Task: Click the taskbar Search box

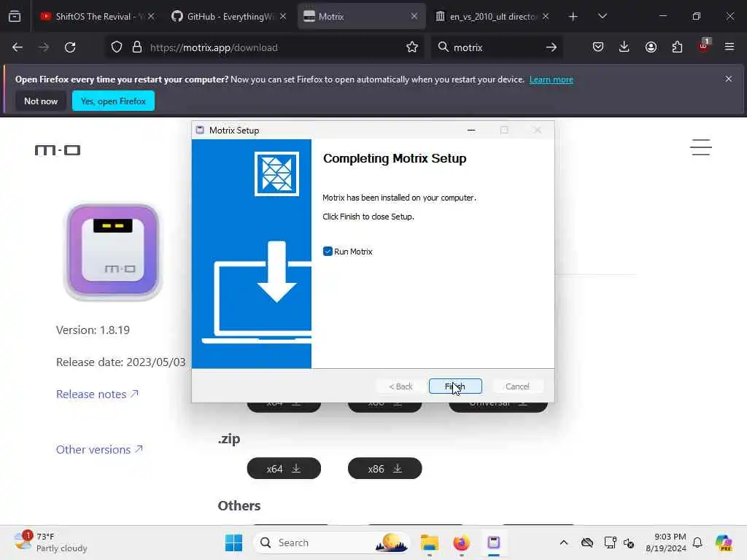Action: click(x=332, y=542)
